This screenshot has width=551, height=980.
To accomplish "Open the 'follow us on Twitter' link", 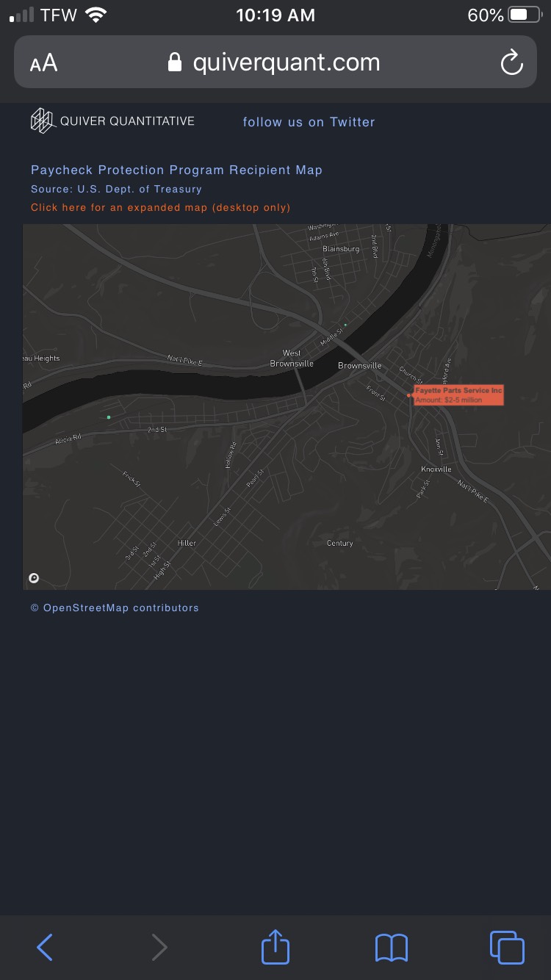I will point(309,122).
